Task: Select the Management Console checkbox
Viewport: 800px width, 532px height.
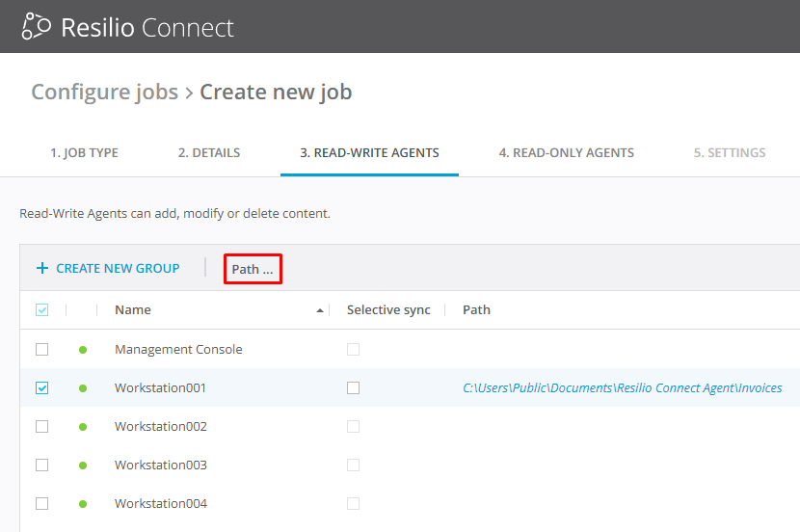Action: pyautogui.click(x=41, y=350)
